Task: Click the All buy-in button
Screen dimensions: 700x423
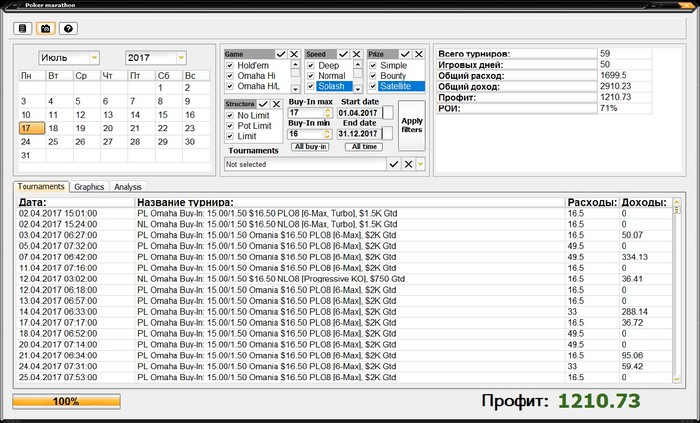Action: (310, 147)
